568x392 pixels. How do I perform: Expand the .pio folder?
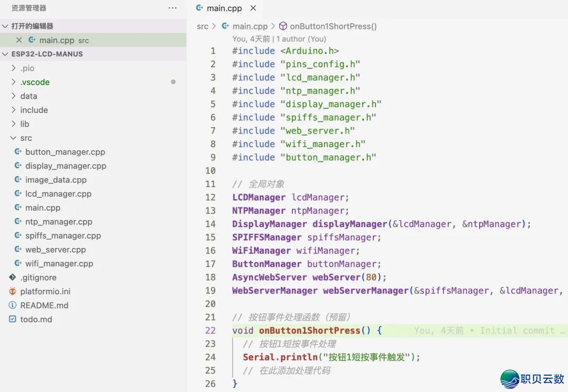14,68
